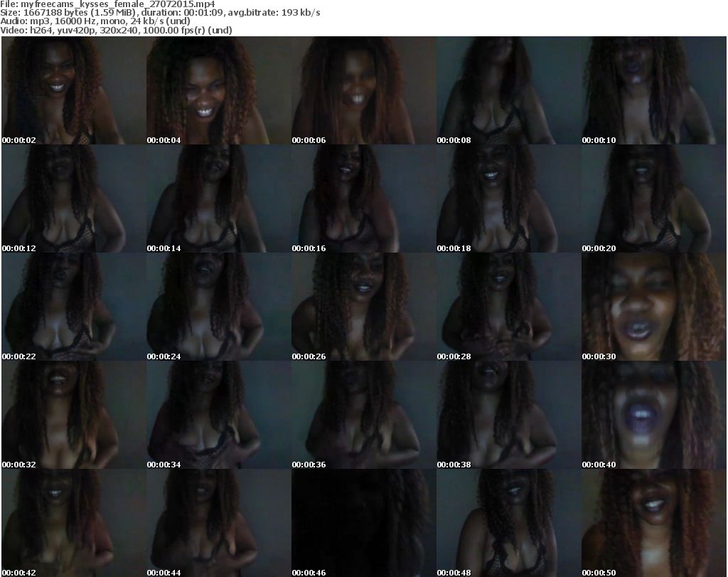Click the frame stamped 00:00:28
Image resolution: width=728 pixels, height=577 pixels.
pyautogui.click(x=509, y=307)
